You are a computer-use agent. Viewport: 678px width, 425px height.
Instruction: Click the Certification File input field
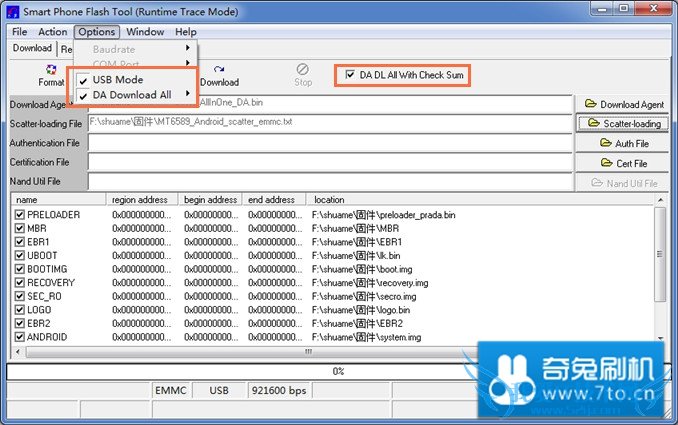pos(330,162)
